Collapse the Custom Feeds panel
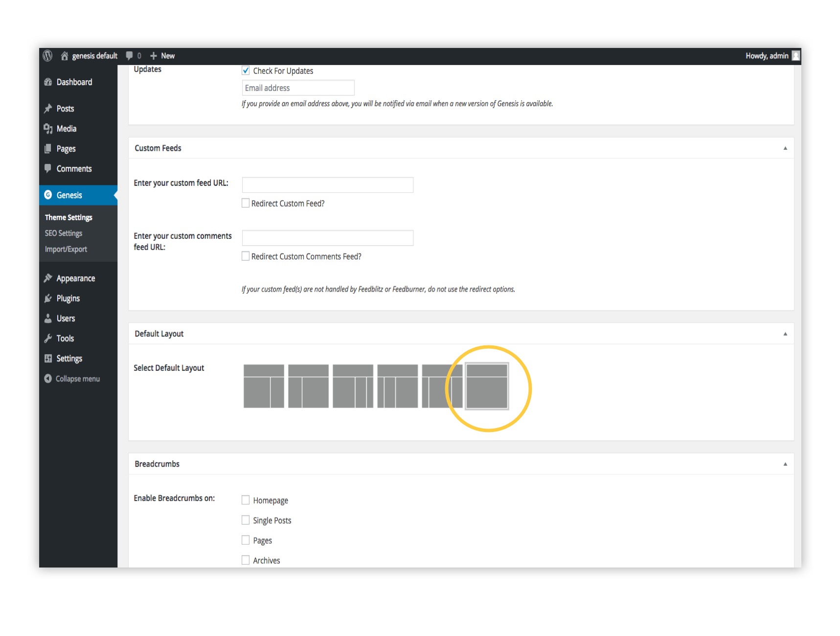Image resolution: width=840 pixels, height=636 pixels. tap(785, 148)
